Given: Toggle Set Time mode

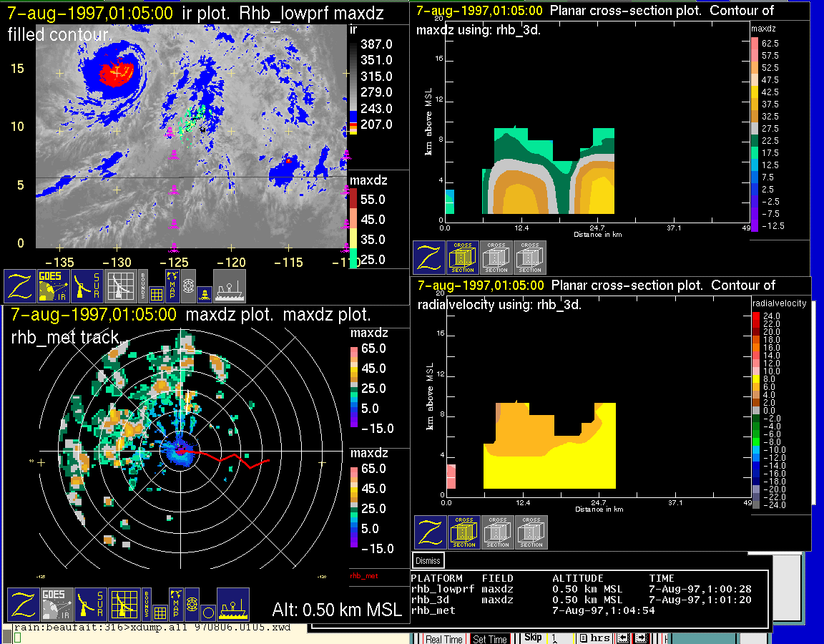Looking at the screenshot, I should 490,639.
